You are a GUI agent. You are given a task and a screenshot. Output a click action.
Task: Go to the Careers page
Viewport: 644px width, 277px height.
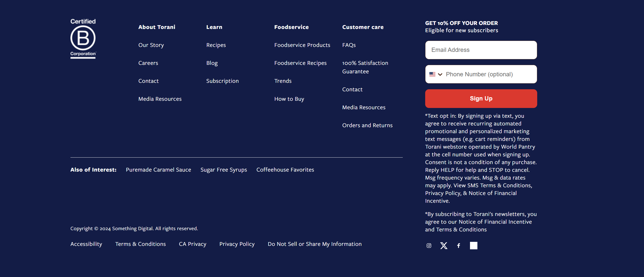click(x=148, y=63)
